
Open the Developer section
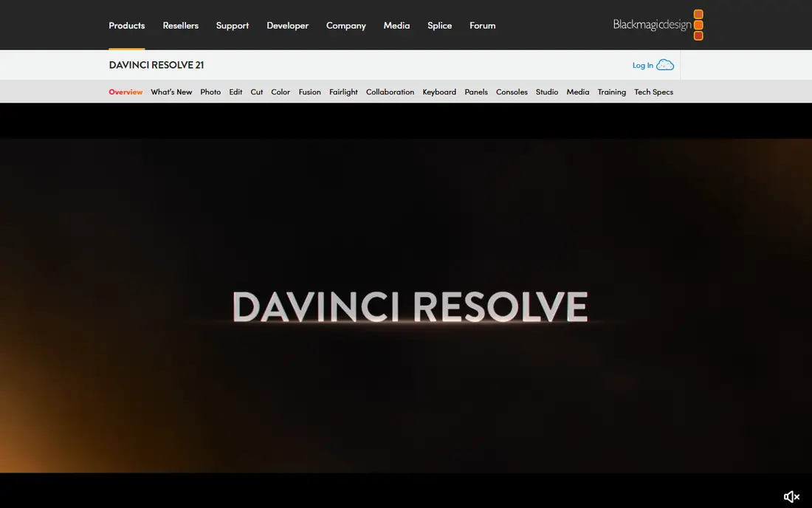click(287, 25)
